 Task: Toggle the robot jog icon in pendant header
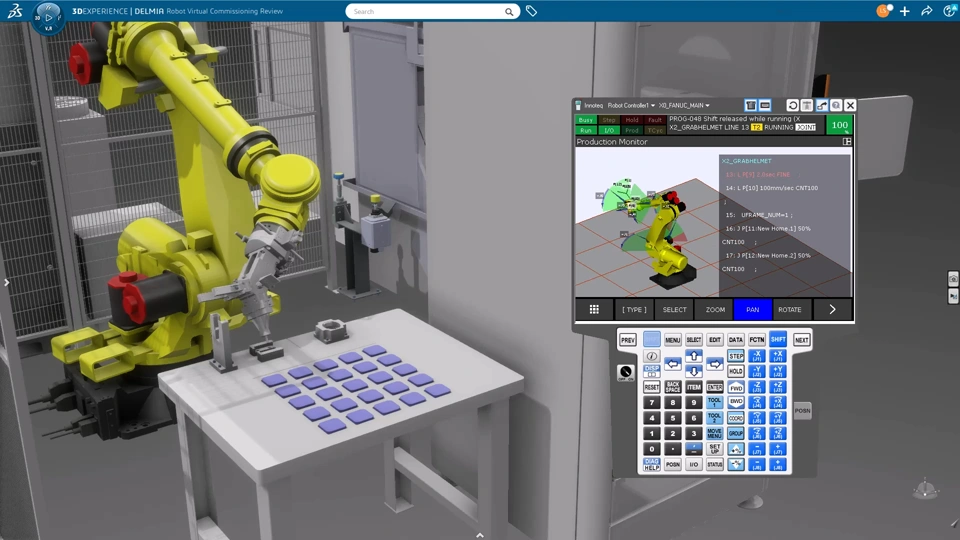822,105
